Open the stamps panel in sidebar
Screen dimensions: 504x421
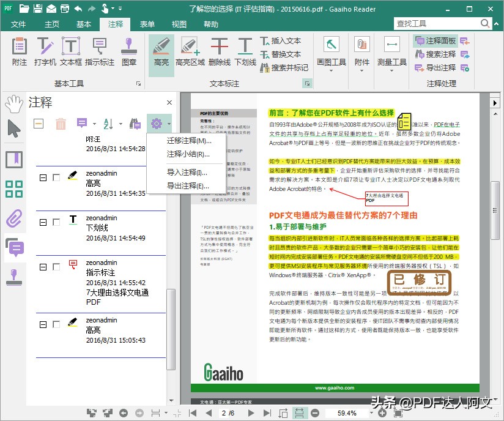(14, 277)
